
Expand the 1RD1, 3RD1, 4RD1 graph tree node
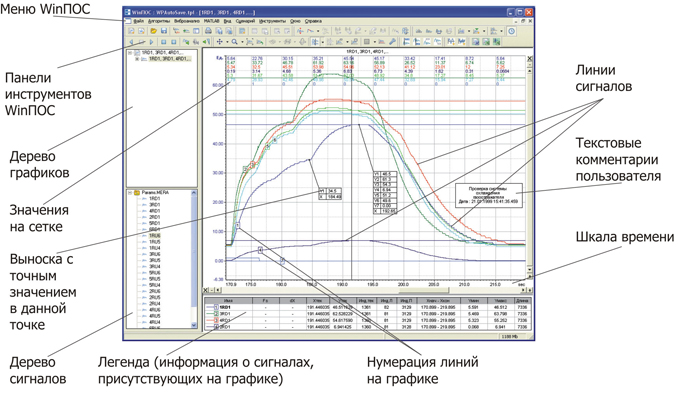point(137,59)
